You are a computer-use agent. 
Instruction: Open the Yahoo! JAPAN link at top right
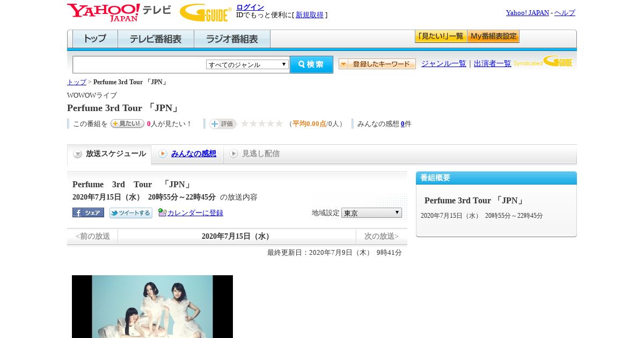(x=527, y=13)
